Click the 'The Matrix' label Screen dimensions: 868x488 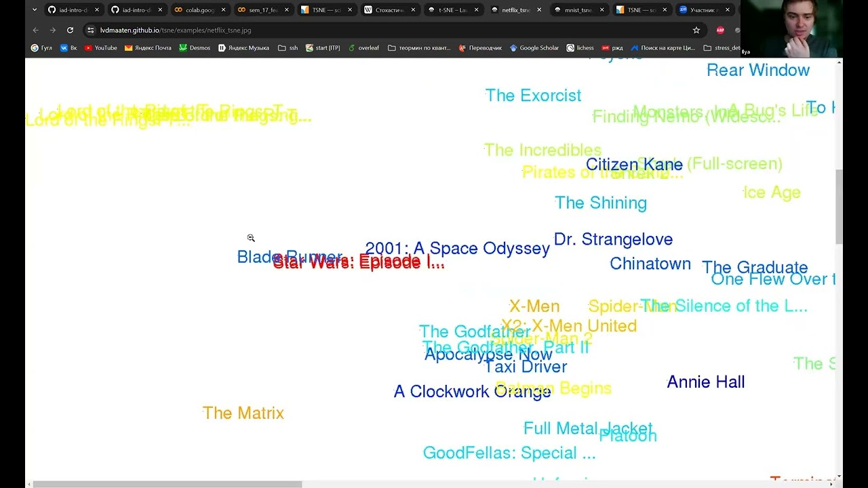[243, 413]
